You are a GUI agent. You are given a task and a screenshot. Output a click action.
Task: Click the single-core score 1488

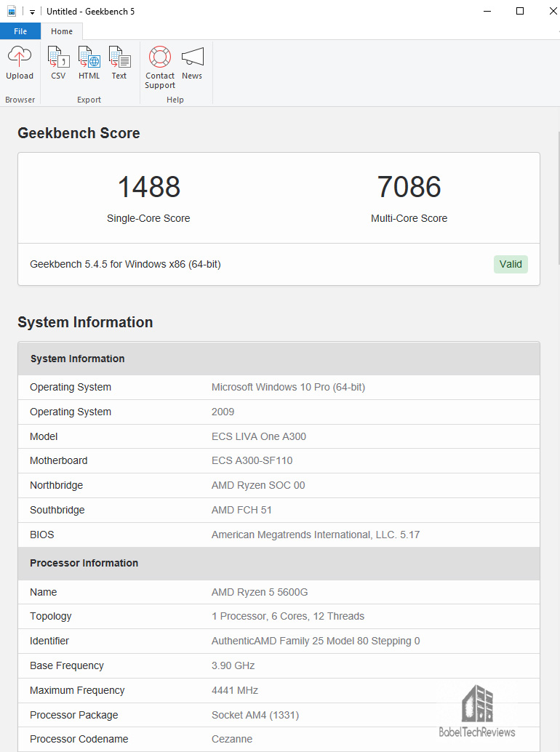tap(148, 187)
